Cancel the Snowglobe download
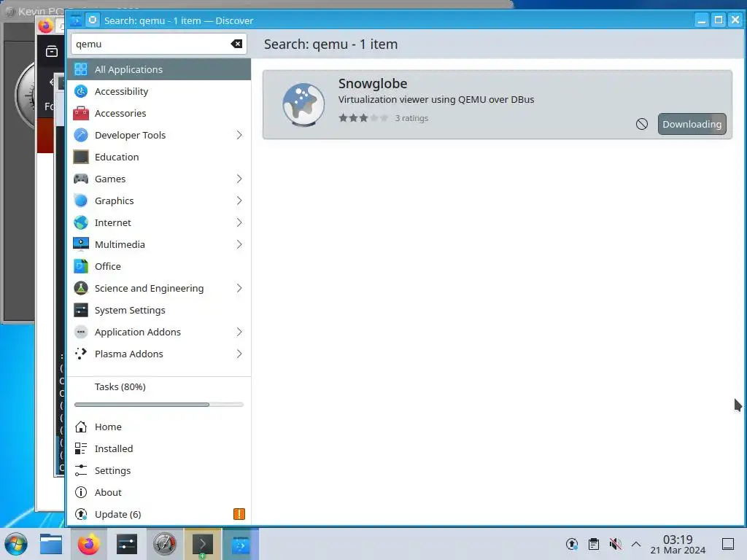Screen dimensions: 747x560 642,124
